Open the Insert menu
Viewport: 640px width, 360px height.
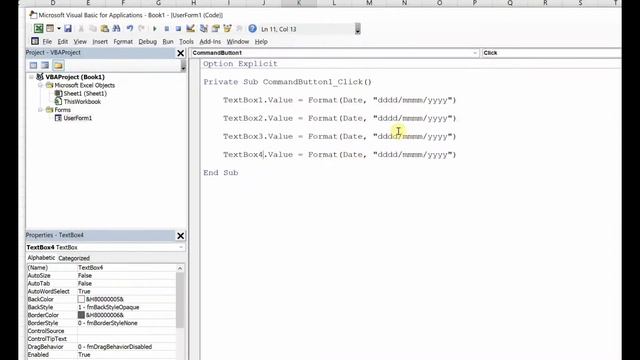[x=100, y=42]
